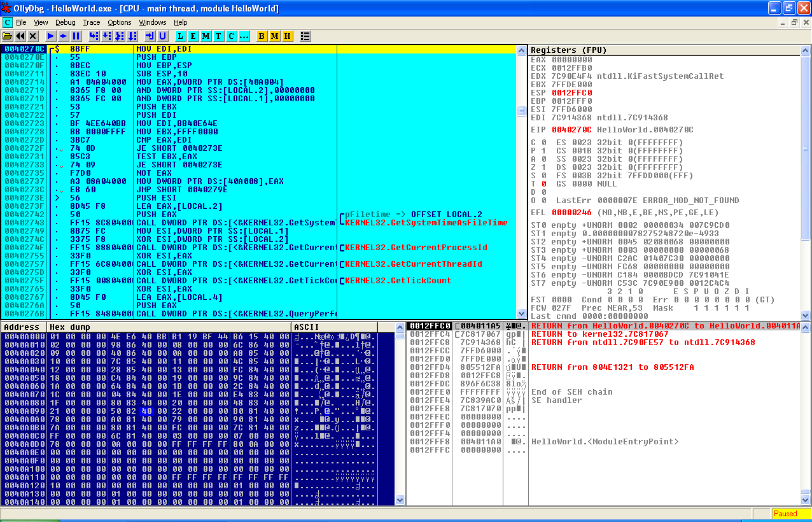Open the Windows menu
The width and height of the screenshot is (812, 522).
(153, 22)
